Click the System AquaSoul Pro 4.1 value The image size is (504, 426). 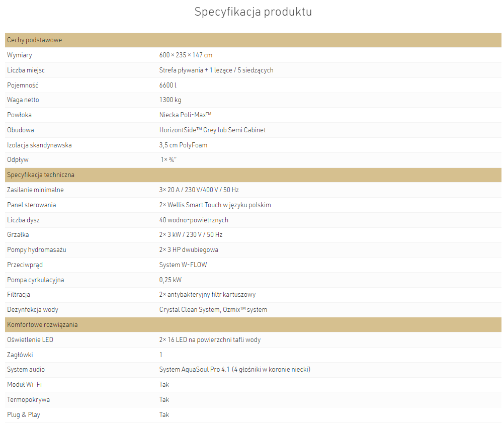pyautogui.click(x=234, y=369)
